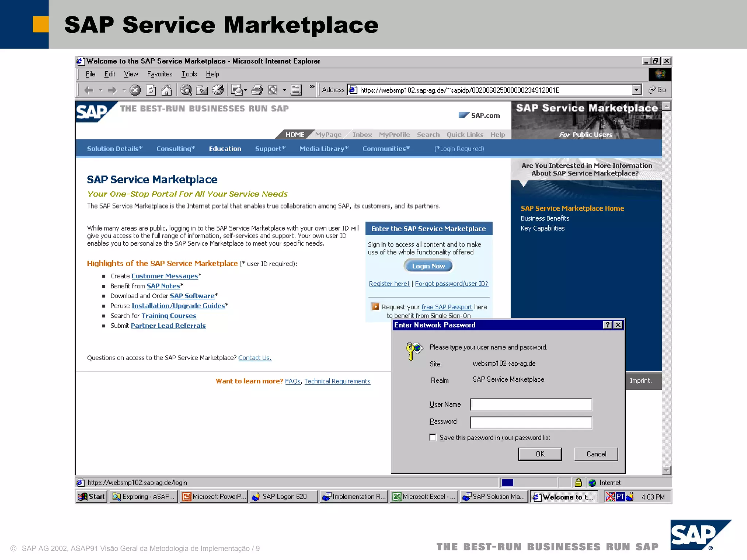Click the Print printer icon

click(257, 90)
